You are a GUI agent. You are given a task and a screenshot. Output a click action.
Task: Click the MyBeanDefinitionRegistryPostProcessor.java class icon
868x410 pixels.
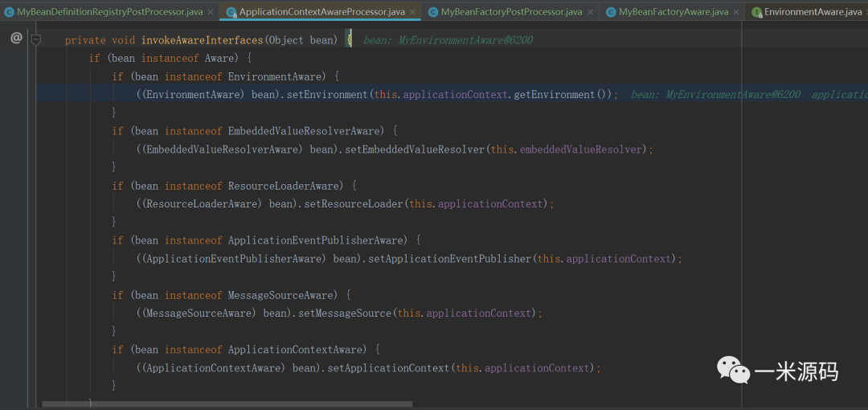pos(9,12)
